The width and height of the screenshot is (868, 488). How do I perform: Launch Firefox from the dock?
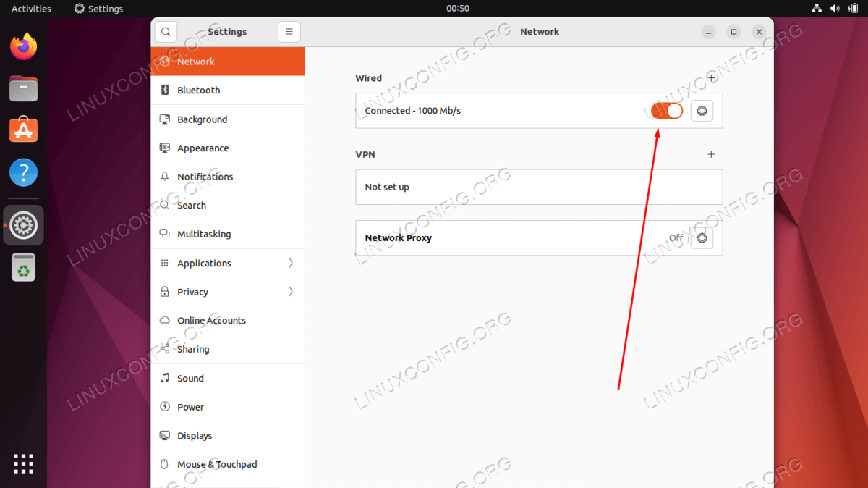point(24,47)
